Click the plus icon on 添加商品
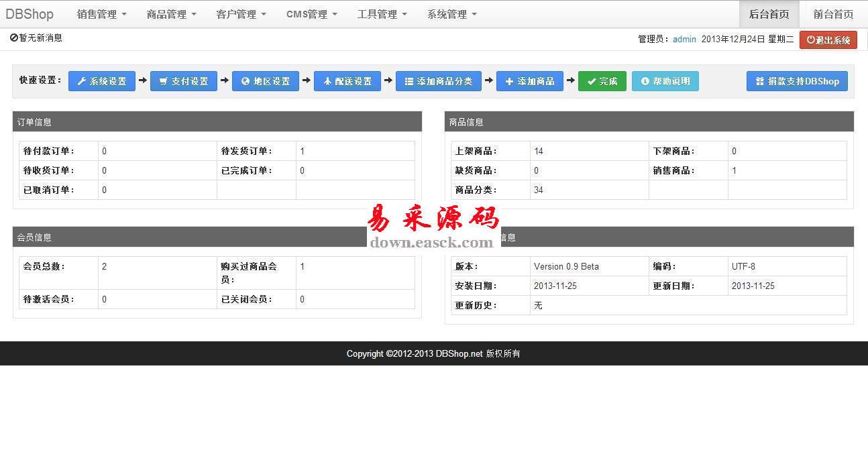This screenshot has height=456, width=868. pos(510,81)
